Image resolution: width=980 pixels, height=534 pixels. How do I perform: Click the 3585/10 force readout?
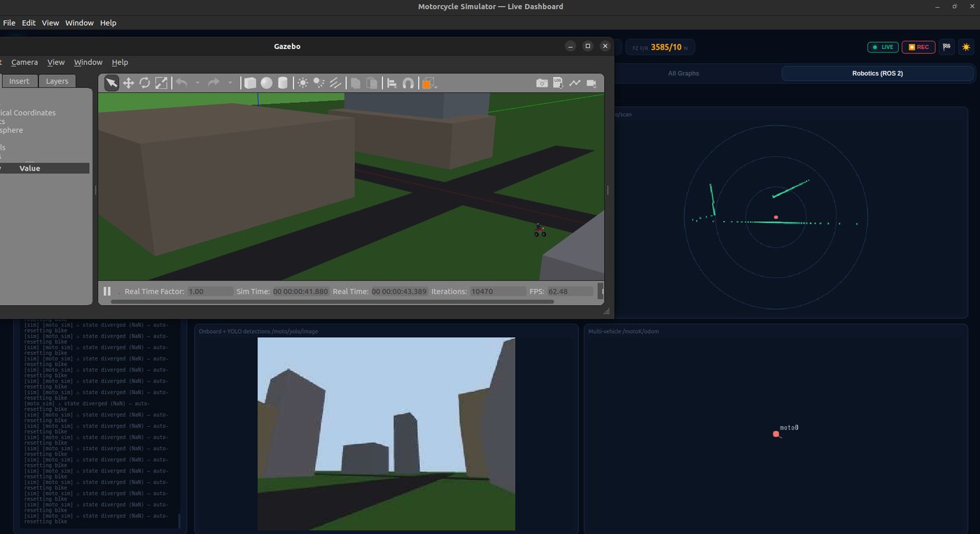coord(666,48)
